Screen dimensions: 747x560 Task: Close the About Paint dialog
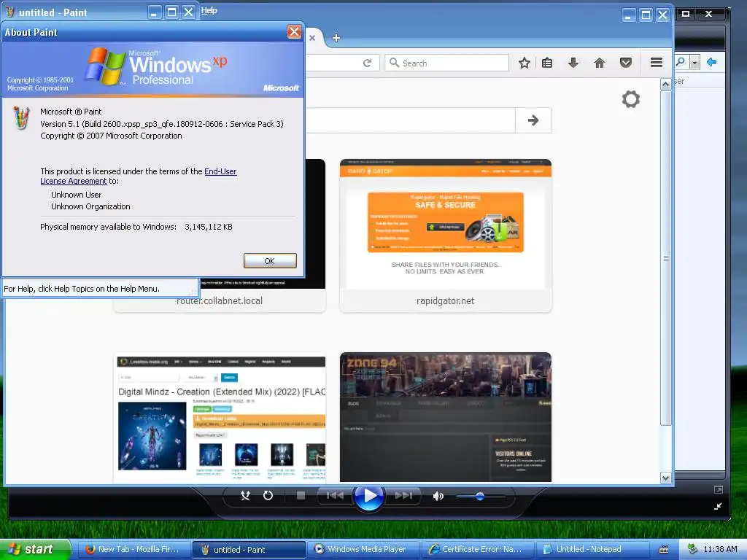click(x=294, y=32)
